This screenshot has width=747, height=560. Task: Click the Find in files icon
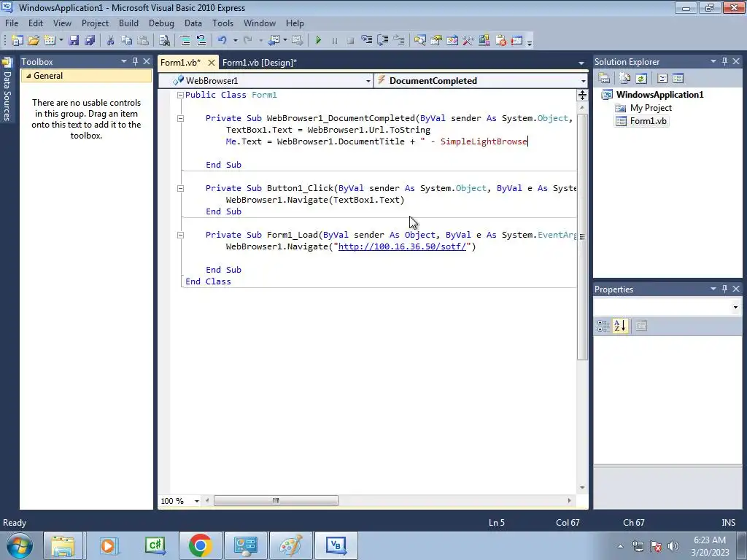(164, 41)
